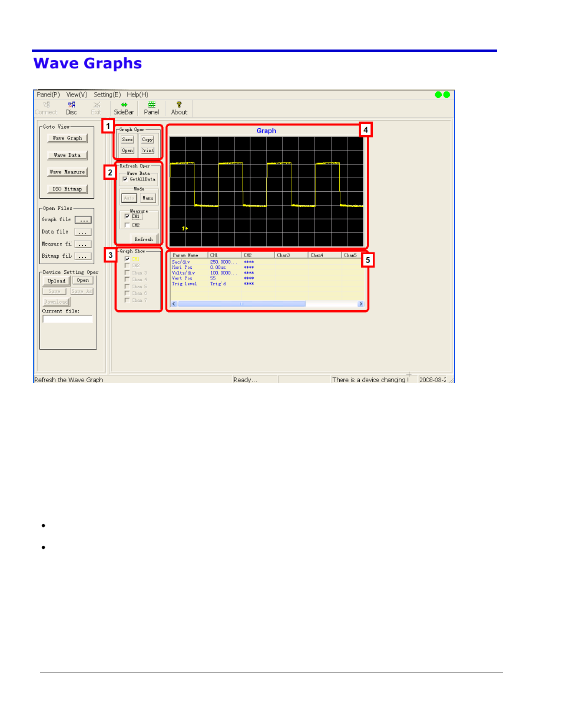The image size is (562, 728).
Task: Click the table scrollbar left arrow
Action: (x=174, y=304)
